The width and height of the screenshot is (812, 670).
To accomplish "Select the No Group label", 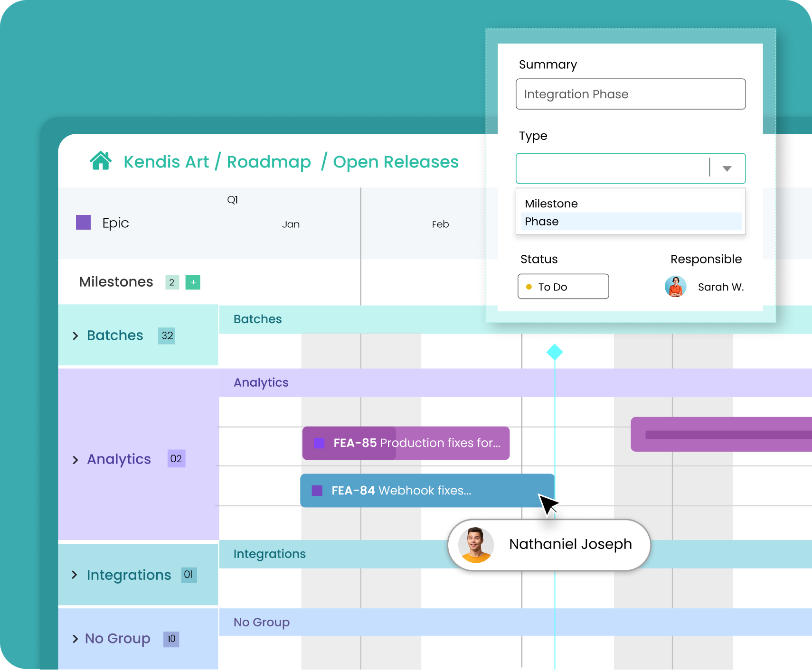I will pos(117,639).
